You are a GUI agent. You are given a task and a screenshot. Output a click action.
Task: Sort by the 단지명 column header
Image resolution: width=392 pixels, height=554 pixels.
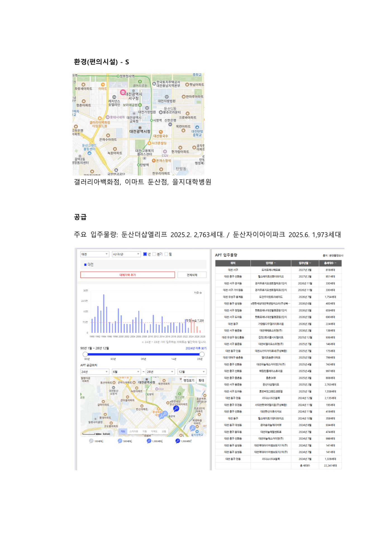coord(270,263)
